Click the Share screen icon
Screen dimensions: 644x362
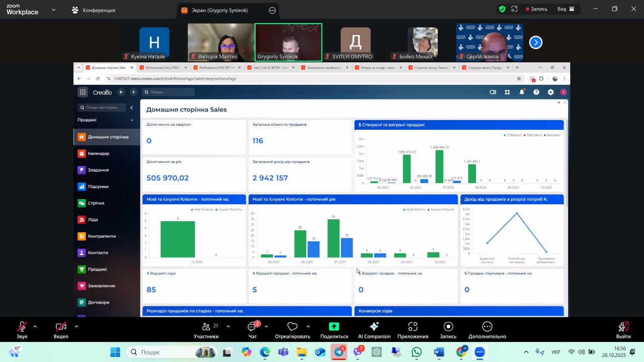(x=334, y=327)
